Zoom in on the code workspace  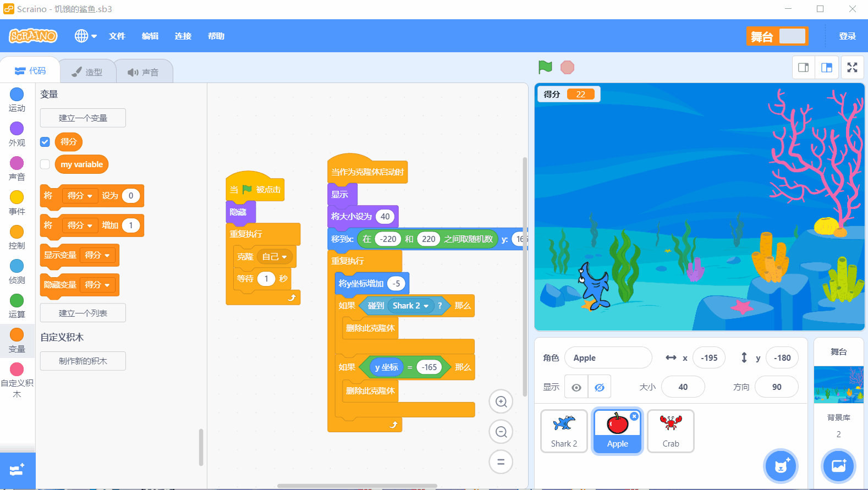[501, 401]
